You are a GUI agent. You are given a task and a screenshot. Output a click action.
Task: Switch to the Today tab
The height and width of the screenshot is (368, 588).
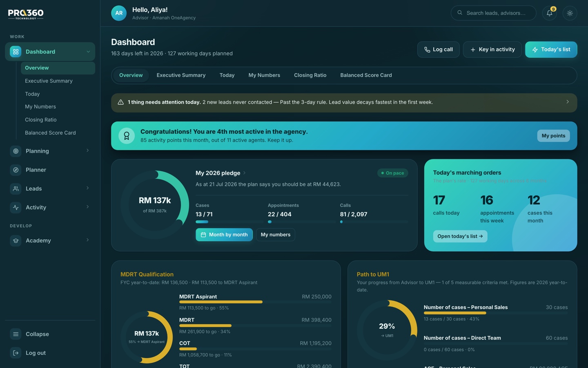pyautogui.click(x=227, y=75)
